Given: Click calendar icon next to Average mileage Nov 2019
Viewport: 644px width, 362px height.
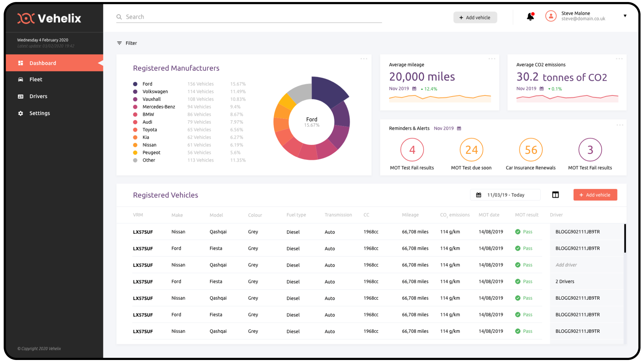Looking at the screenshot, I should pos(414,89).
